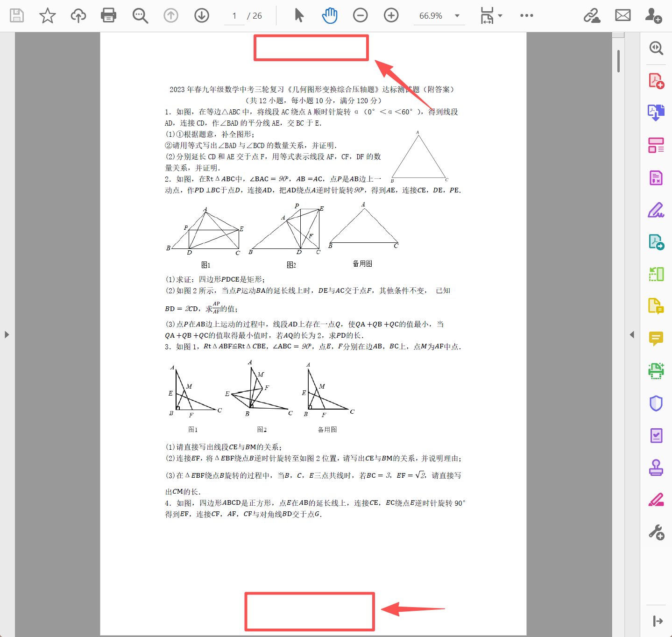Image resolution: width=672 pixels, height=637 pixels.
Task: Open the signature drawing tool
Action: (x=656, y=210)
